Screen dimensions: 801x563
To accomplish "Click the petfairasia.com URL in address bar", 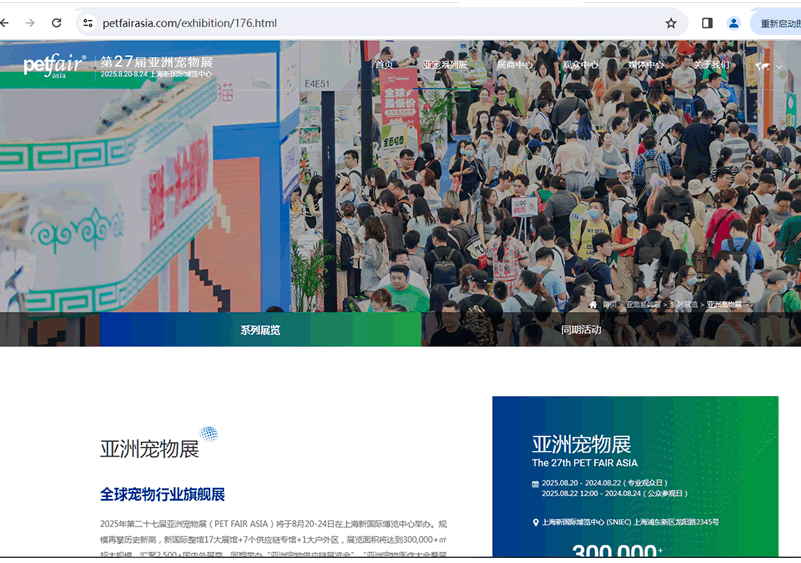I will [190, 23].
